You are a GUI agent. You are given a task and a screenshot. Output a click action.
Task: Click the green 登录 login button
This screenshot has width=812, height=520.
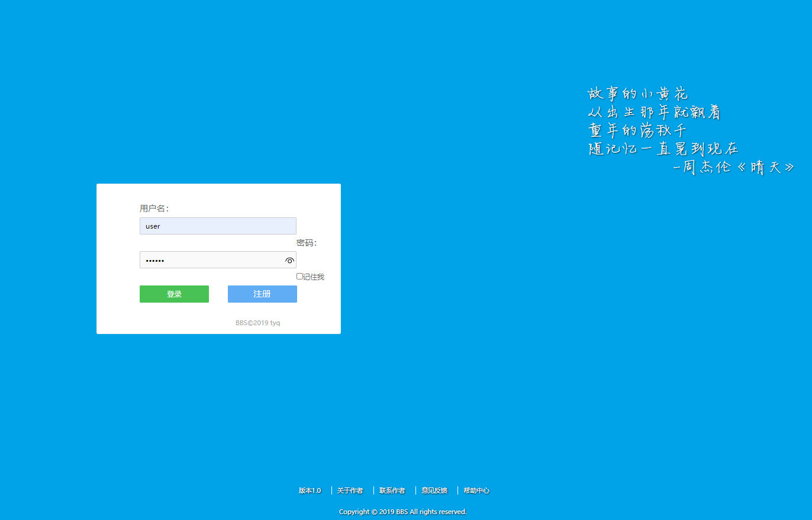pyautogui.click(x=174, y=294)
